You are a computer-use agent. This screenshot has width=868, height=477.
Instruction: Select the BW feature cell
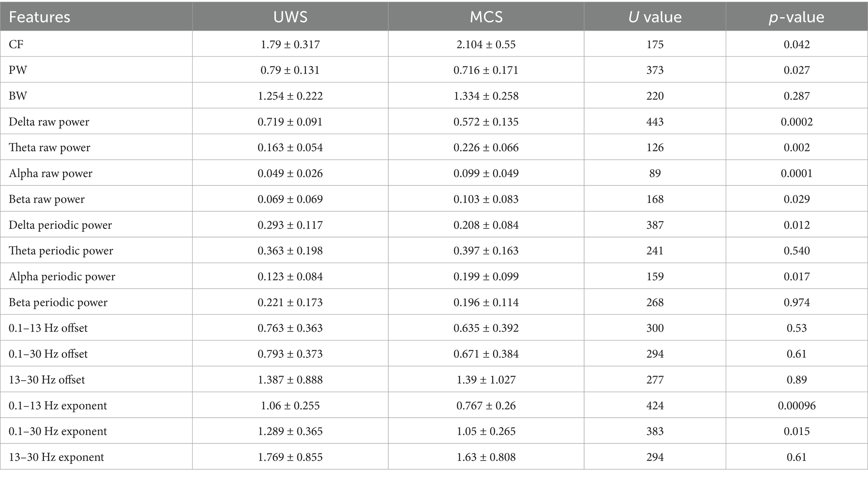tap(18, 96)
